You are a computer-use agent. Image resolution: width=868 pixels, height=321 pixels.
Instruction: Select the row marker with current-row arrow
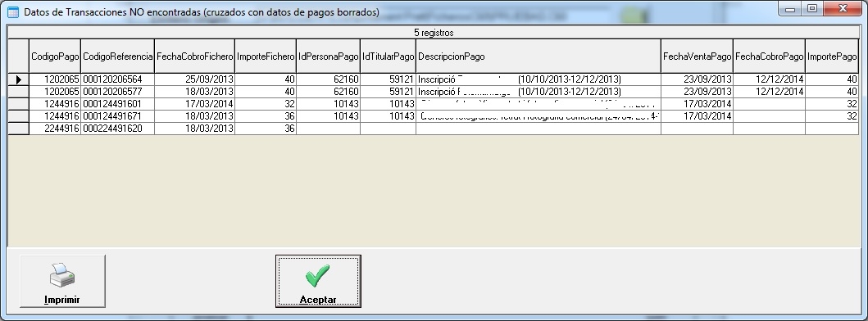point(18,79)
